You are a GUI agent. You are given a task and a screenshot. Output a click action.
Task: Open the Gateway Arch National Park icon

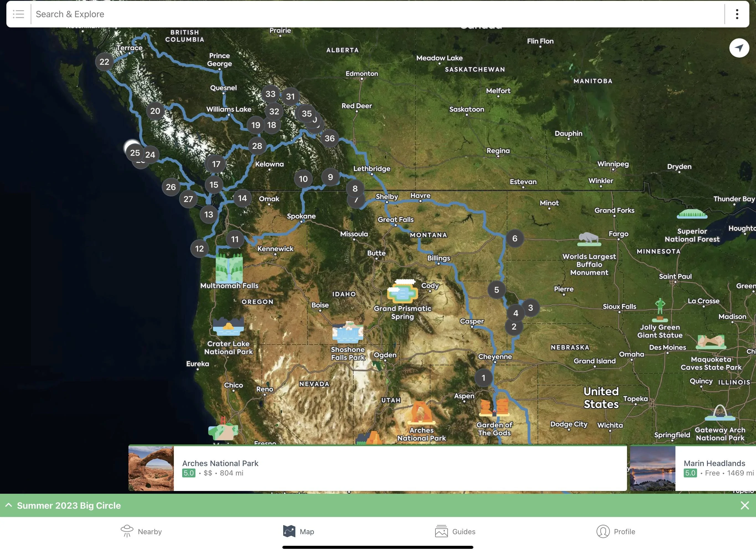click(x=720, y=413)
